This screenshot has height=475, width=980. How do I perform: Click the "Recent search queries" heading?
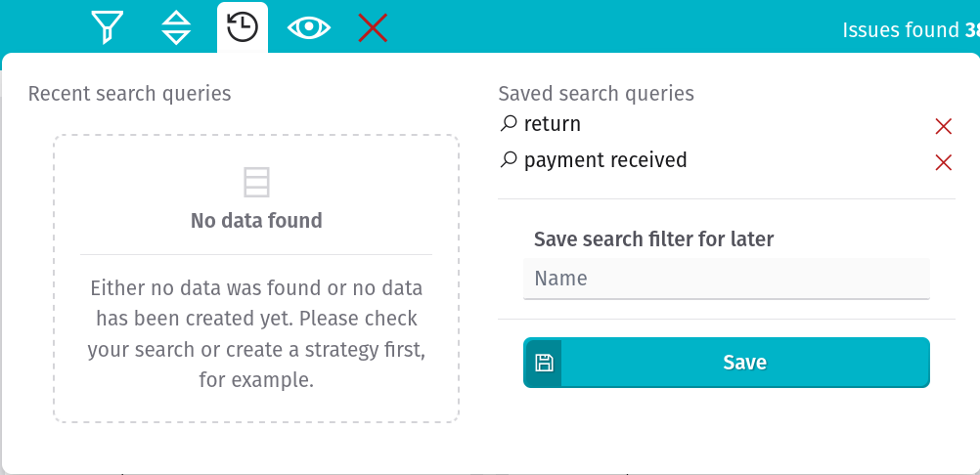[x=129, y=94]
